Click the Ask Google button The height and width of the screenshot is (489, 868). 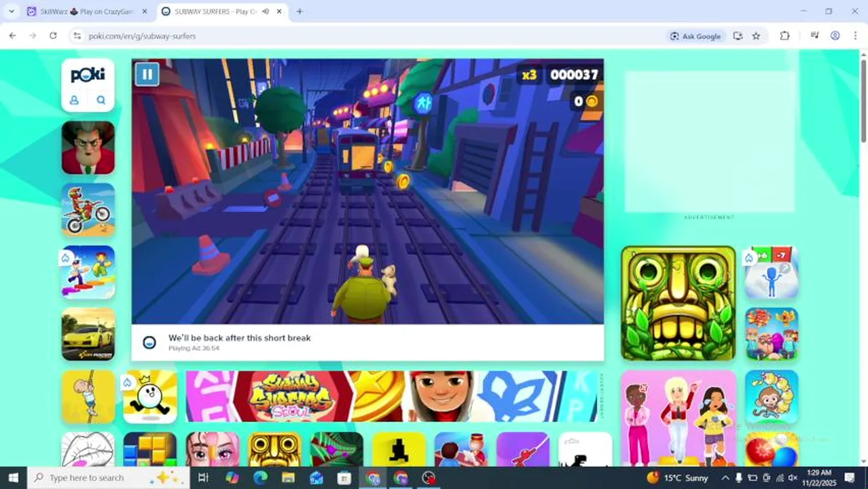(x=695, y=36)
